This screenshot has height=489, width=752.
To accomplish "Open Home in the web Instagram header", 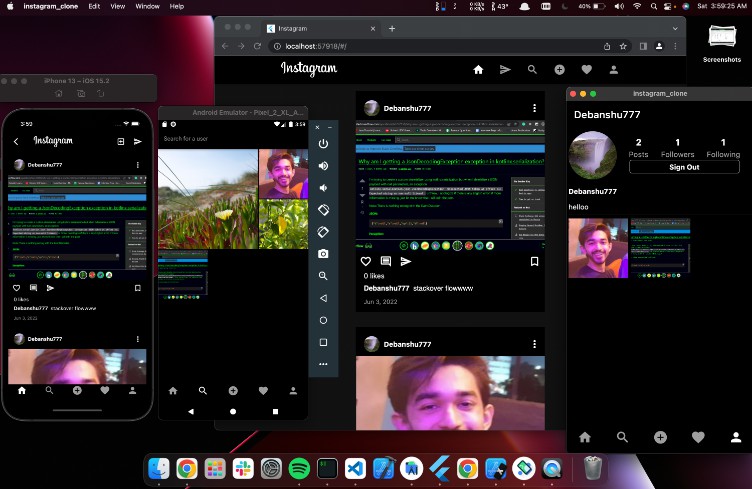I will [478, 70].
